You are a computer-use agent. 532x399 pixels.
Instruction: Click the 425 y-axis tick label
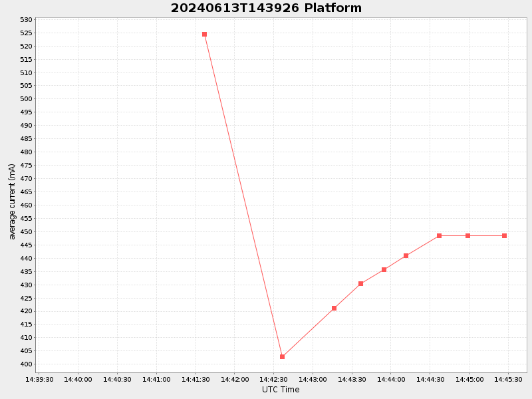coord(26,298)
